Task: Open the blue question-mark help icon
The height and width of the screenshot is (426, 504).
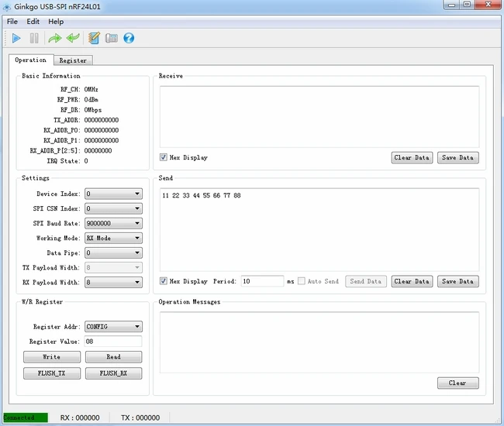Action: coord(129,38)
